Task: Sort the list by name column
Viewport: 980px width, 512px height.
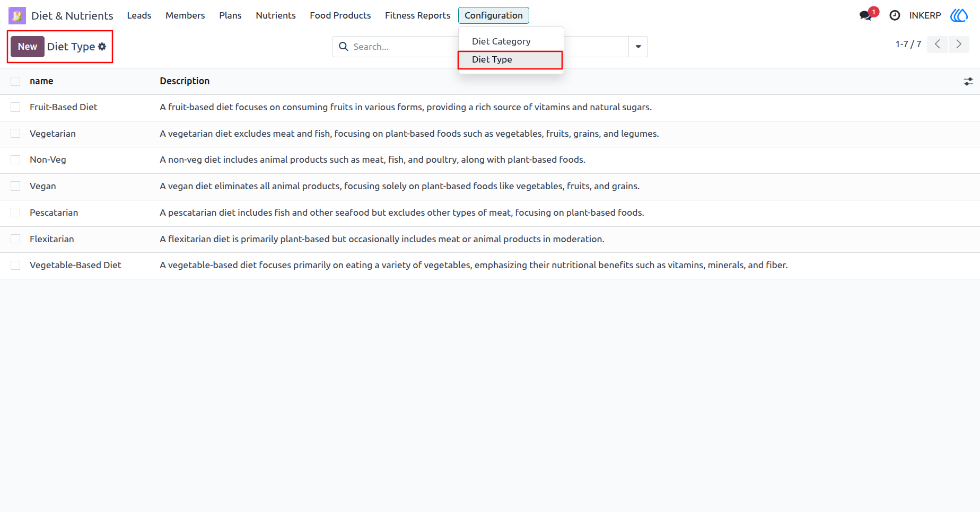Action: [x=41, y=81]
